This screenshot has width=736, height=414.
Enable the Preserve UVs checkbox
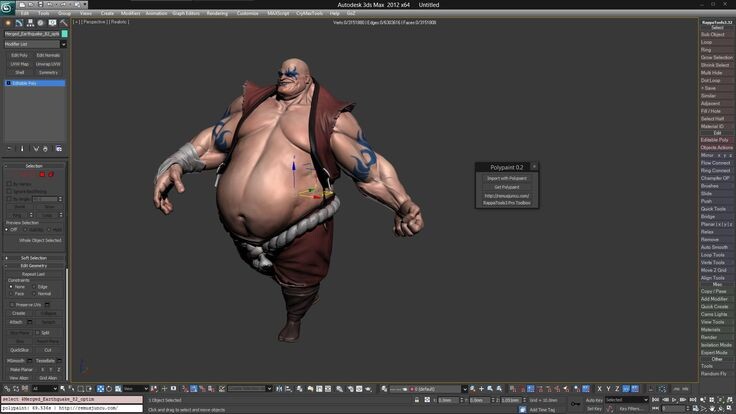coord(12,305)
